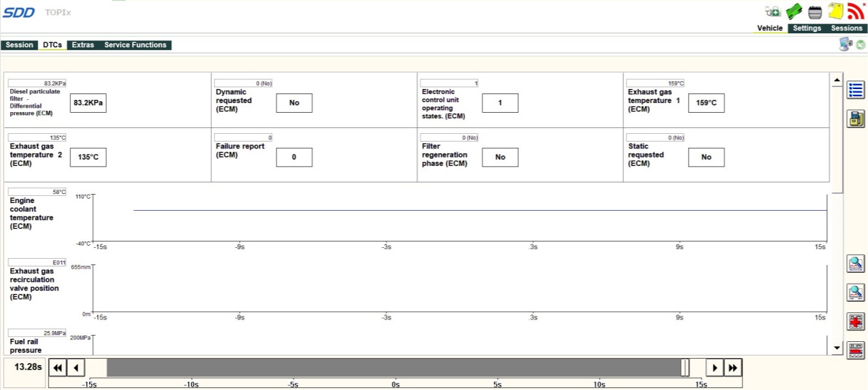The height and width of the screenshot is (390, 868).
Task: Select the Extras menu item
Action: 83,45
